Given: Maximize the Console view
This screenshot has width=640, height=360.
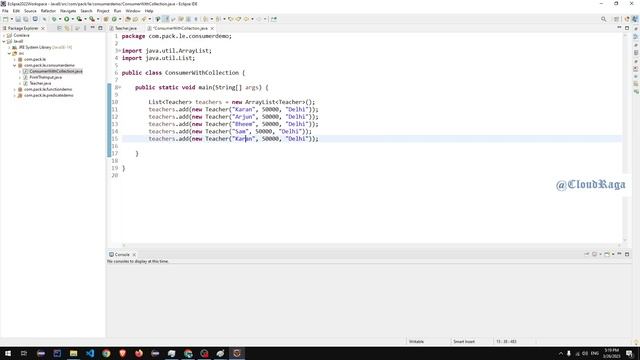Looking at the screenshot, I should tap(627, 254).
